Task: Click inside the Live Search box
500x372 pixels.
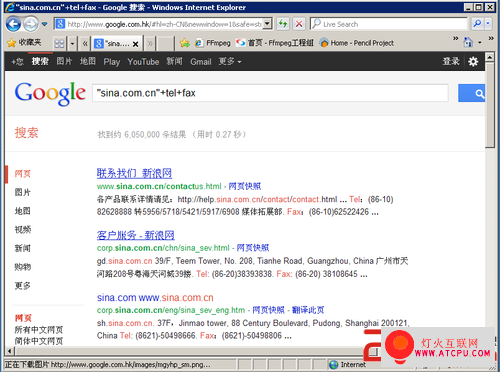Action: coord(389,24)
